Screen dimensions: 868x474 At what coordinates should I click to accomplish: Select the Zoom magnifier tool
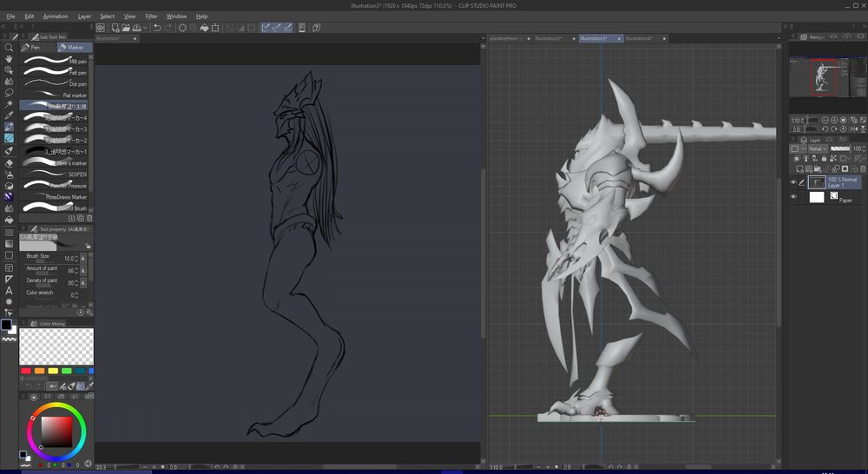9,48
